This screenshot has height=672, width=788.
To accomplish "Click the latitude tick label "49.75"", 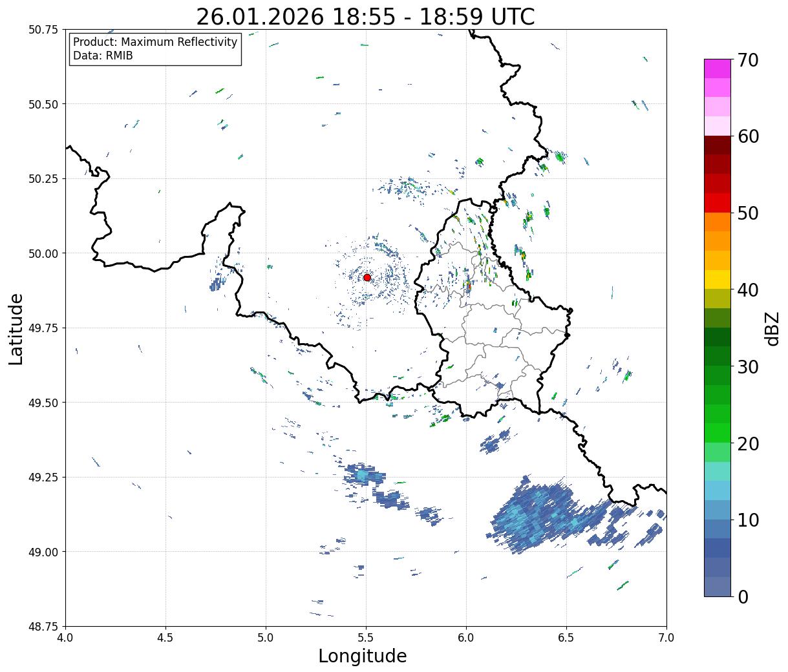I will (x=43, y=328).
